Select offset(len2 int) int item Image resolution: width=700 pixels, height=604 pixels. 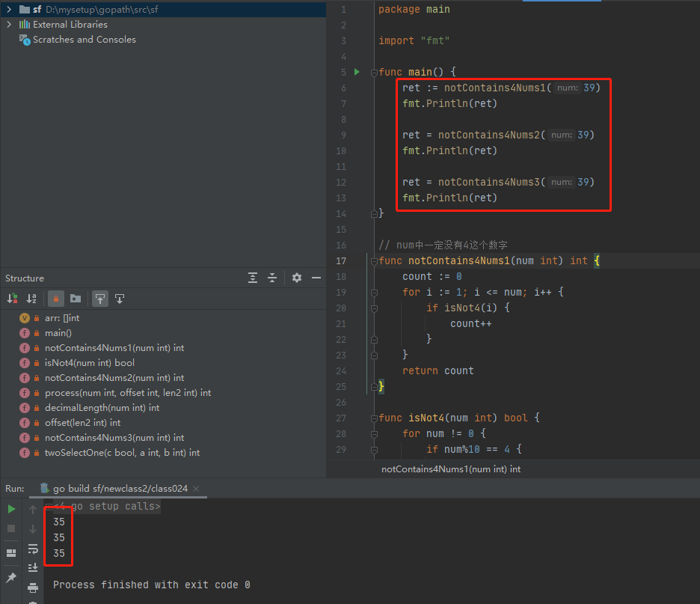point(82,423)
